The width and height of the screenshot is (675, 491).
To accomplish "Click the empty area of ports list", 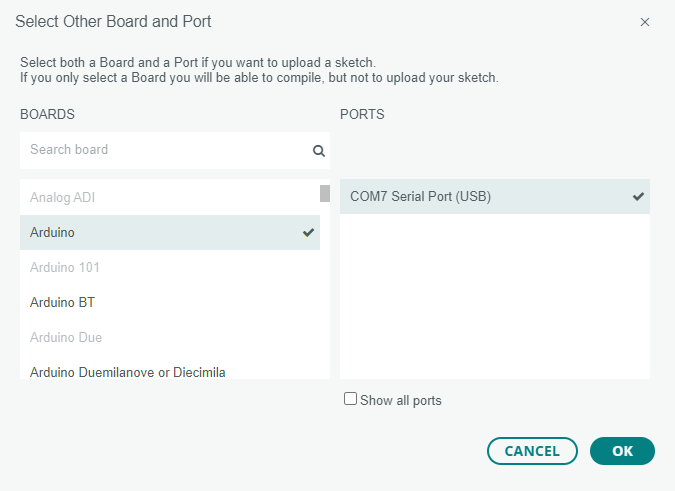I will [x=495, y=296].
